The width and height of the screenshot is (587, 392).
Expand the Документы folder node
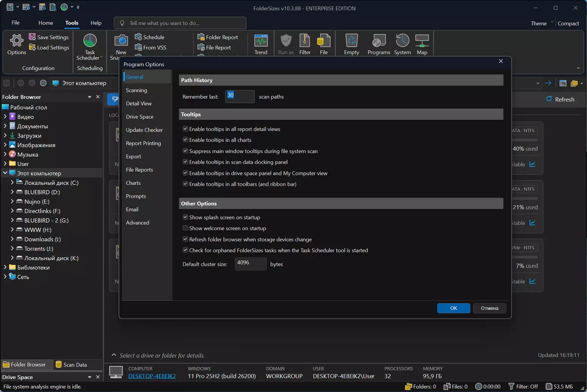point(5,126)
